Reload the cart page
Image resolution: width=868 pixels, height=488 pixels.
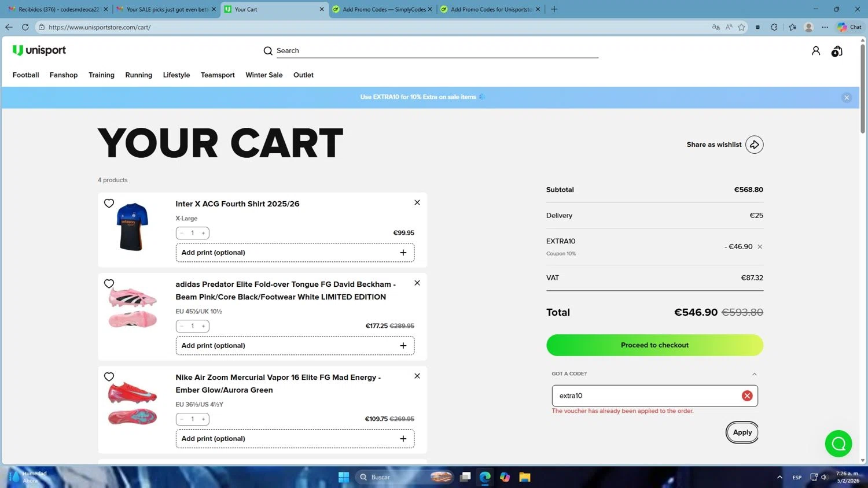25,27
